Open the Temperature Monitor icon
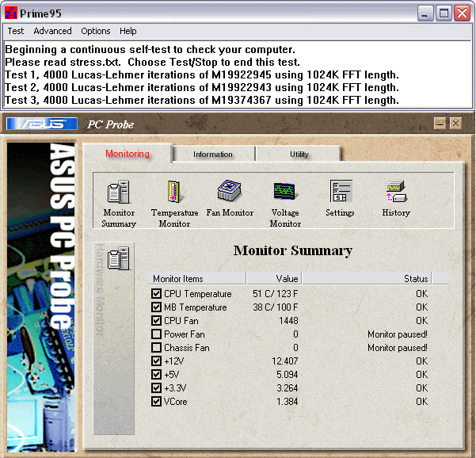The image size is (476, 458). click(174, 192)
